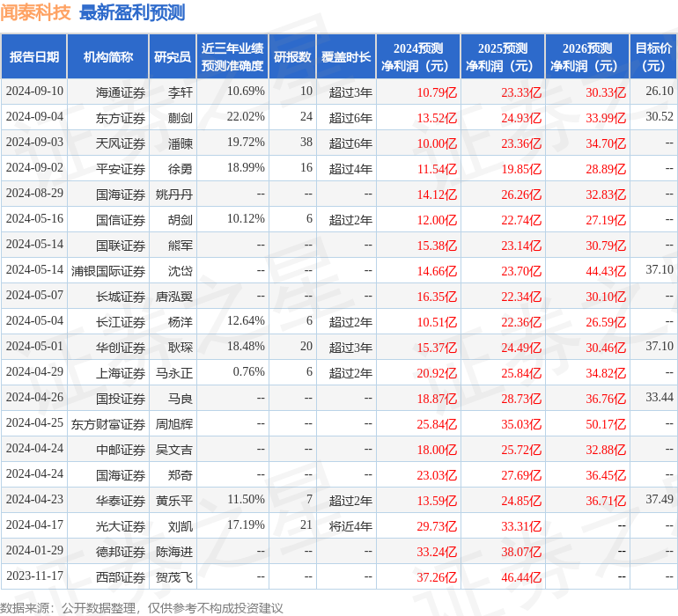This screenshot has height=616, width=678.
Task: Click the 研究员 column header
Action: 173,56
